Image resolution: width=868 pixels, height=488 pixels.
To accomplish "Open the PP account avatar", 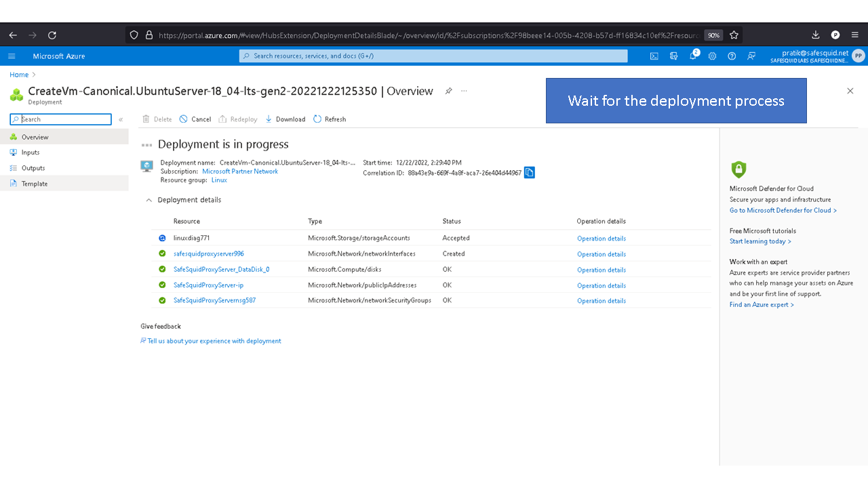I will pyautogui.click(x=859, y=56).
